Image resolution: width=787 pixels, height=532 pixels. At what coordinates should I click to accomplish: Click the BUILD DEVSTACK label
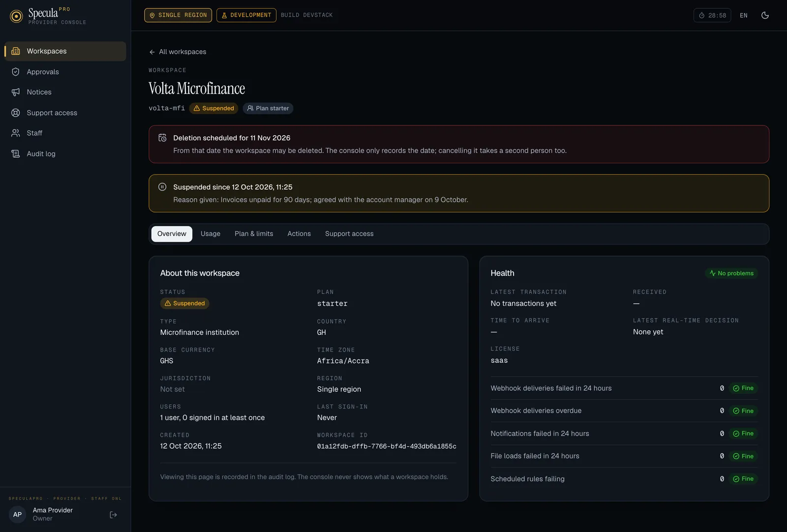307,15
